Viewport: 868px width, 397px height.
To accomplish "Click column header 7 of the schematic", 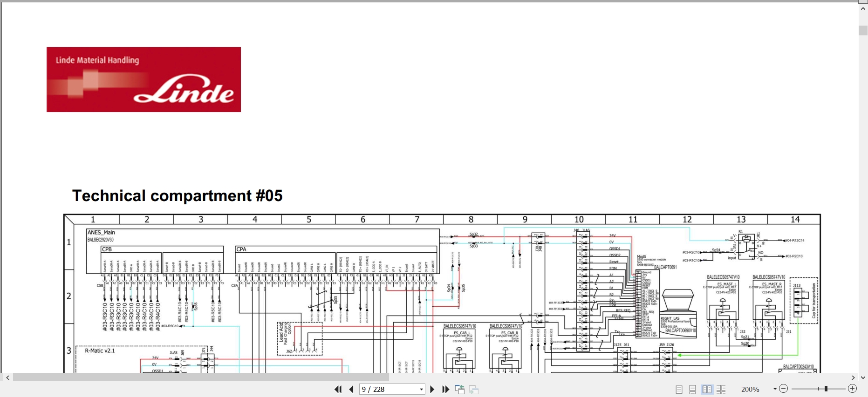I will 417,219.
